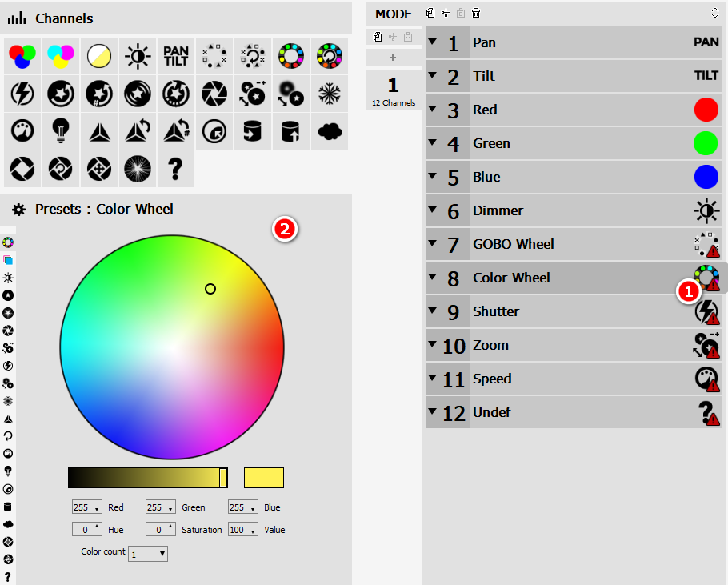The height and width of the screenshot is (585, 728).
Task: Click the plus button to add mode
Action: [393, 58]
